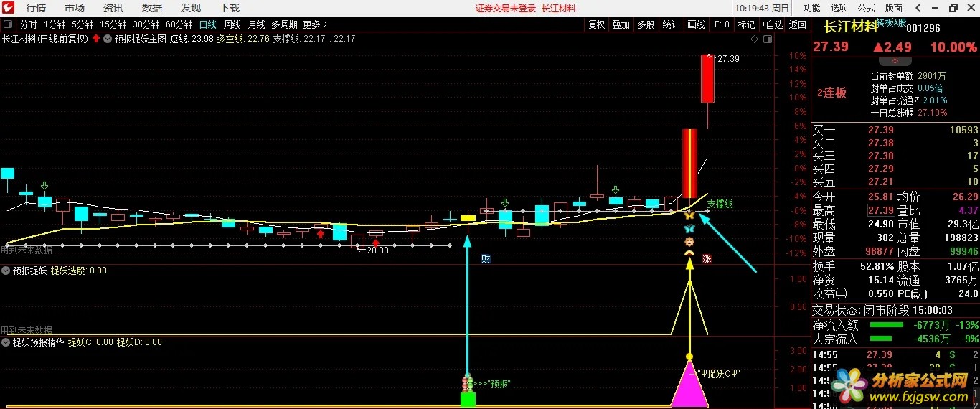Toggle the right panel layout icon
The width and height of the screenshot is (980, 409).
767,38
